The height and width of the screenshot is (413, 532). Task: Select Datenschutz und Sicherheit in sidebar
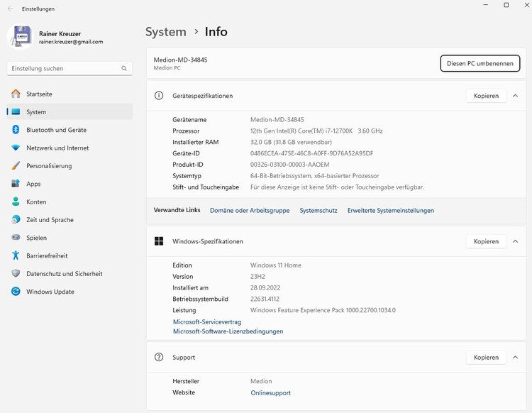tap(64, 274)
